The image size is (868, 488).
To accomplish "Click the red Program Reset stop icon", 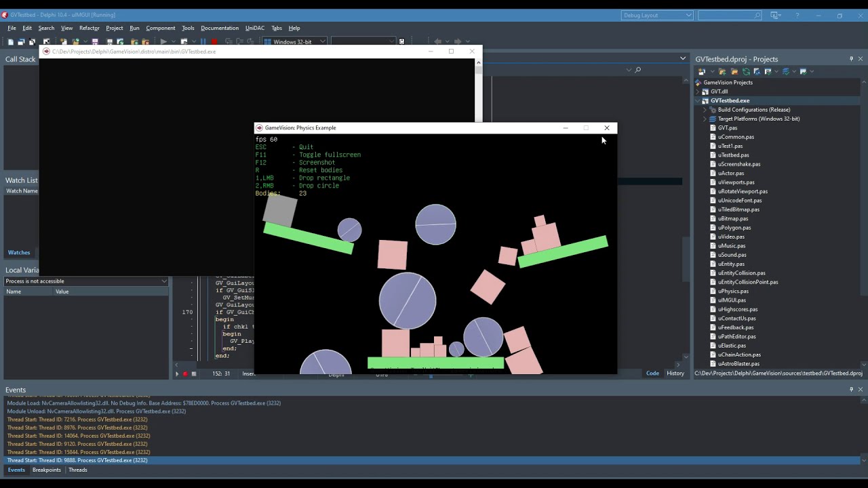I will 214,42.
